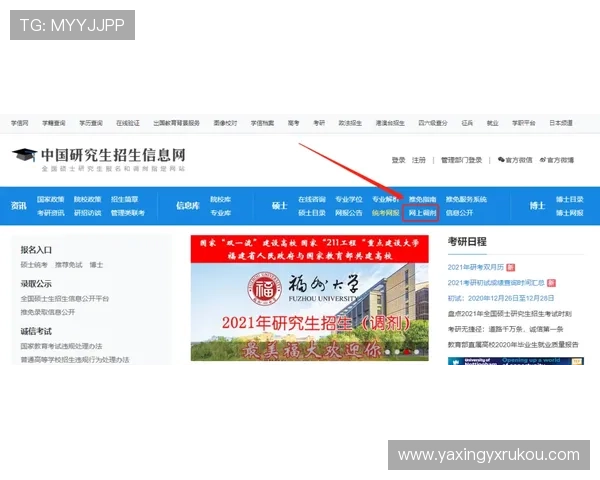Open 考研无捷径 article link
Image resolution: width=600 pixels, height=480 pixels.
[505, 329]
